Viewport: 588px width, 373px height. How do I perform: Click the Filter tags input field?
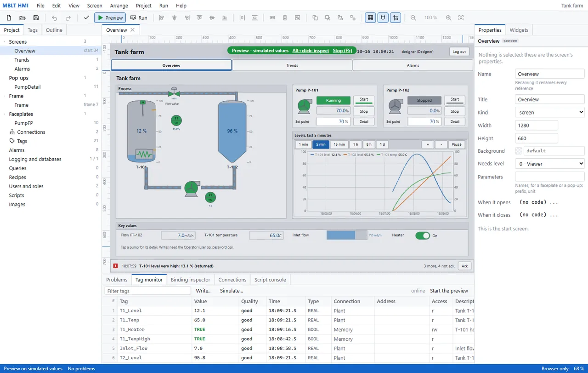pos(147,291)
